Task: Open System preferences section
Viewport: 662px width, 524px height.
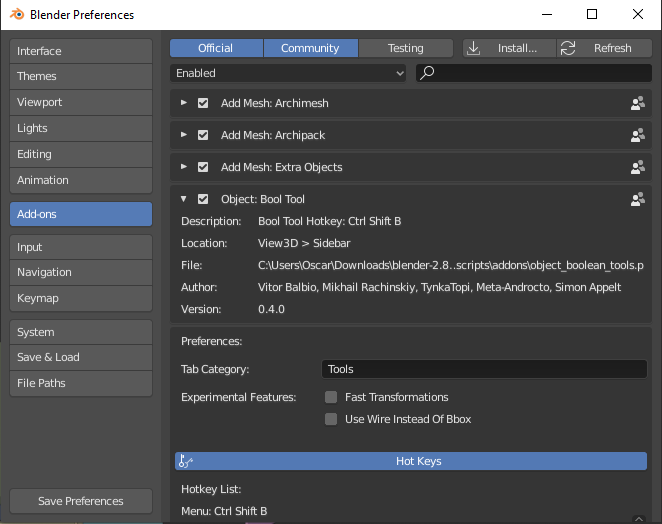Action: 81,332
